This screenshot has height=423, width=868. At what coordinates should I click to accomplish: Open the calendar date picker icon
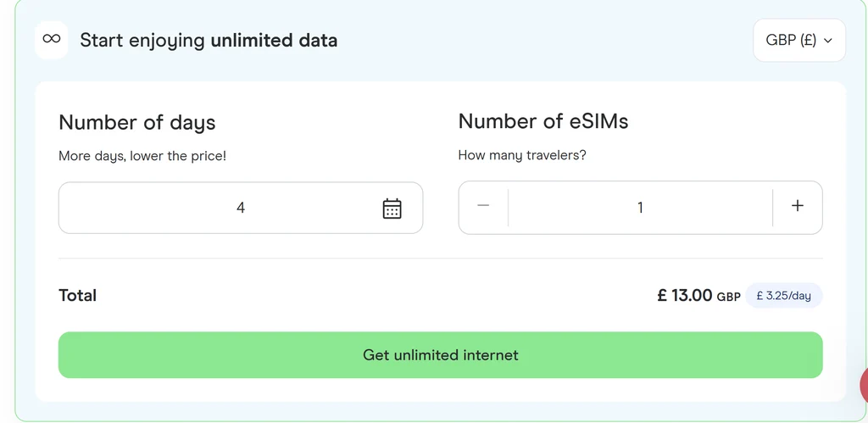[392, 209]
